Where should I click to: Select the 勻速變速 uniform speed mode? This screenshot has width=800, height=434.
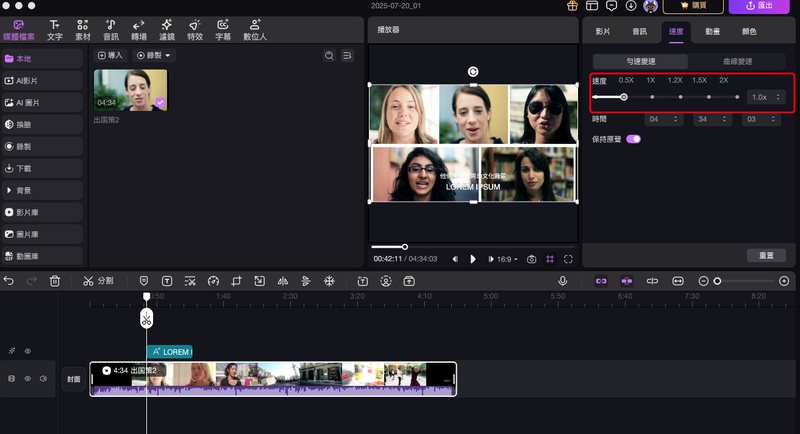coord(641,61)
